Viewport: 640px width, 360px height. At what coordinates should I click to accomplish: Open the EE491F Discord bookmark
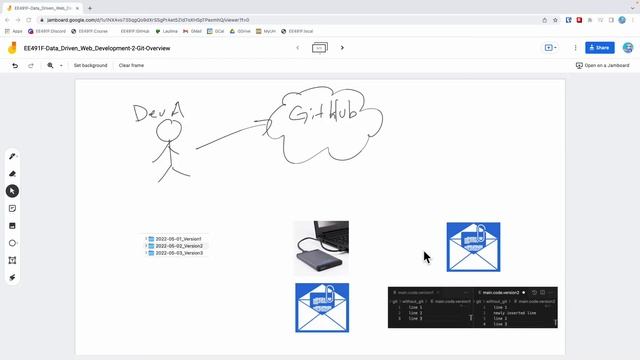[x=47, y=31]
